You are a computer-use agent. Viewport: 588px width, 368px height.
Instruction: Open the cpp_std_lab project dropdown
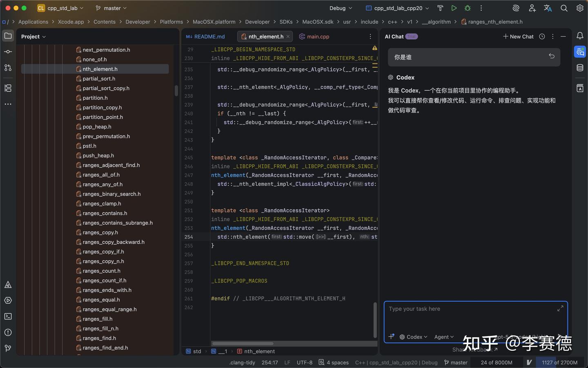pos(60,8)
